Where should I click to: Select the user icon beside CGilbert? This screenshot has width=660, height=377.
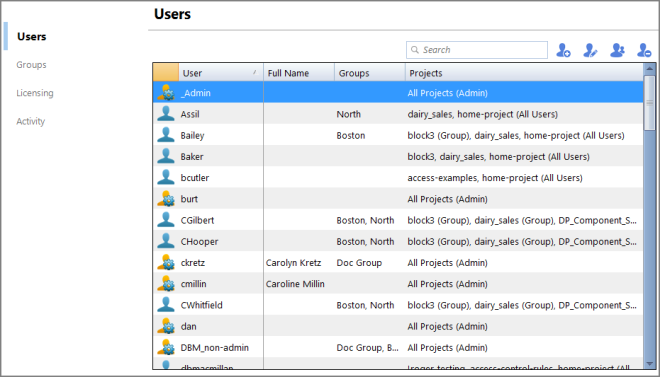click(166, 220)
